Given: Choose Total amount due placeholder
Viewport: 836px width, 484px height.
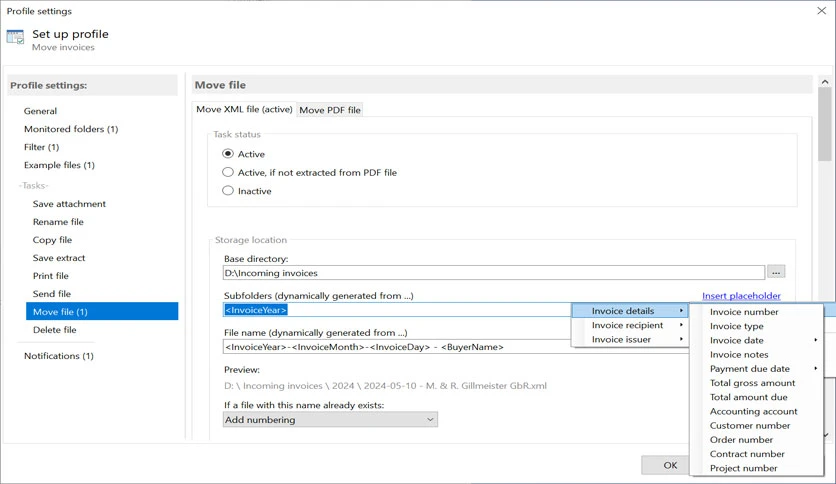Looking at the screenshot, I should click(757, 397).
